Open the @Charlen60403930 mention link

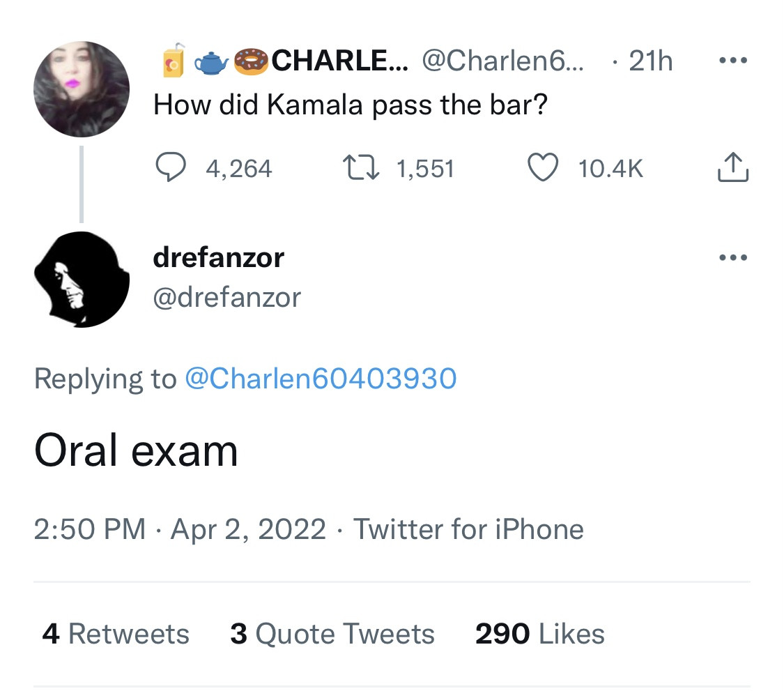tap(320, 378)
